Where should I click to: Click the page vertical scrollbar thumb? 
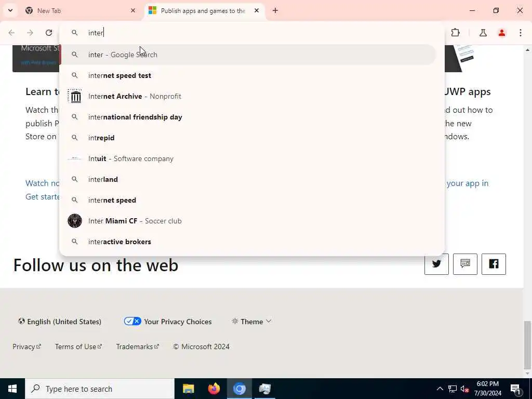[x=527, y=344]
